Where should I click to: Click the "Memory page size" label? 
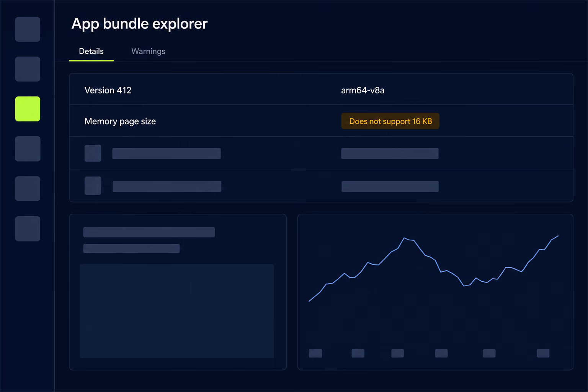[120, 121]
